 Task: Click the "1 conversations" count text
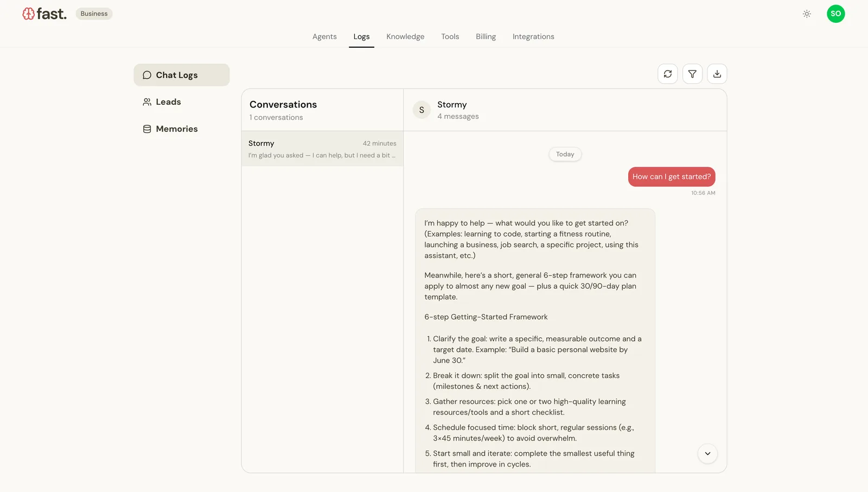276,117
